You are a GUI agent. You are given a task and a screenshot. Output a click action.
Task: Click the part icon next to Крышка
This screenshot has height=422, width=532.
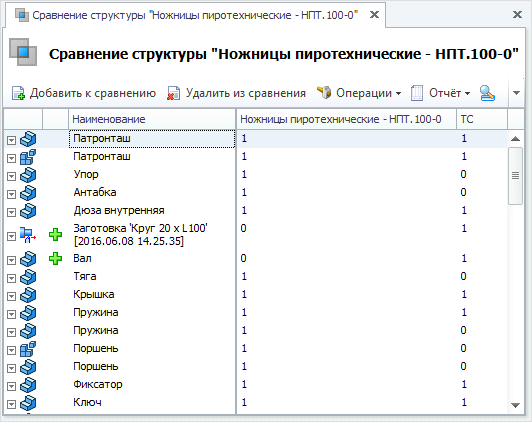click(x=28, y=295)
